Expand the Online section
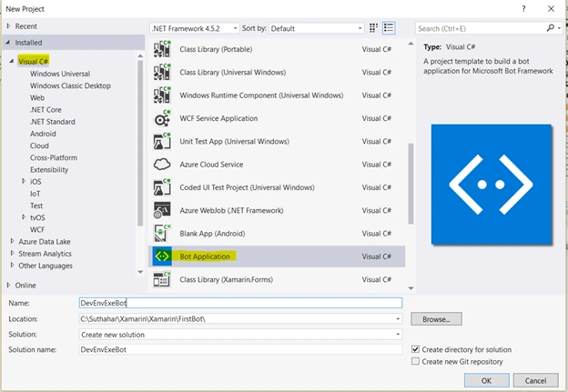Screen dimensions: 568x392 (x=8, y=285)
